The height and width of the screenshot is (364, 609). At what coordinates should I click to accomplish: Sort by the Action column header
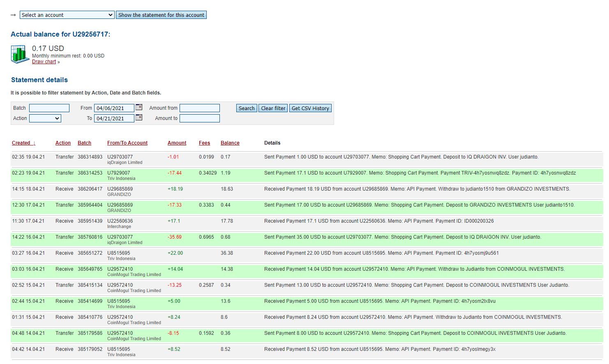pos(63,143)
